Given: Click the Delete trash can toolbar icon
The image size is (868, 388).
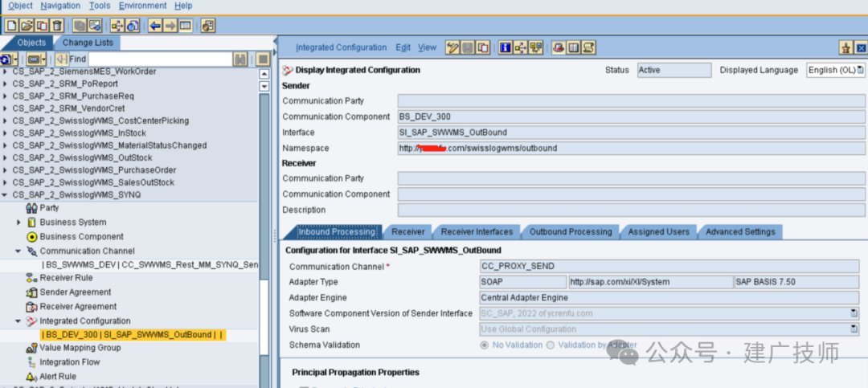Looking at the screenshot, I should coord(57,26).
